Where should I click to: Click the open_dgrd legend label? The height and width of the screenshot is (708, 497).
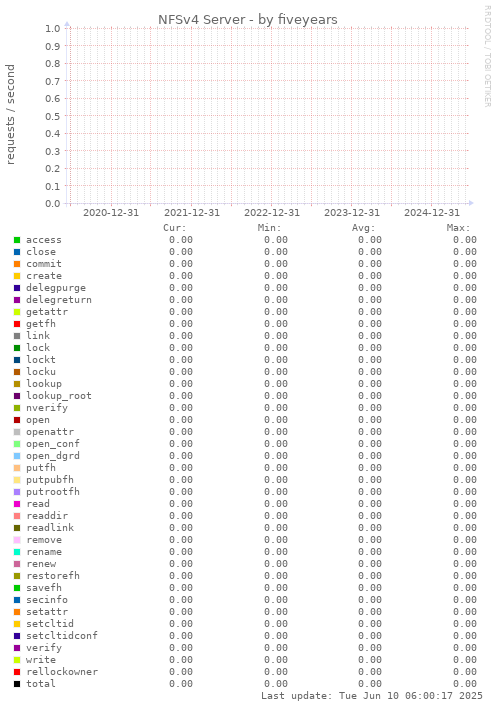(x=53, y=456)
